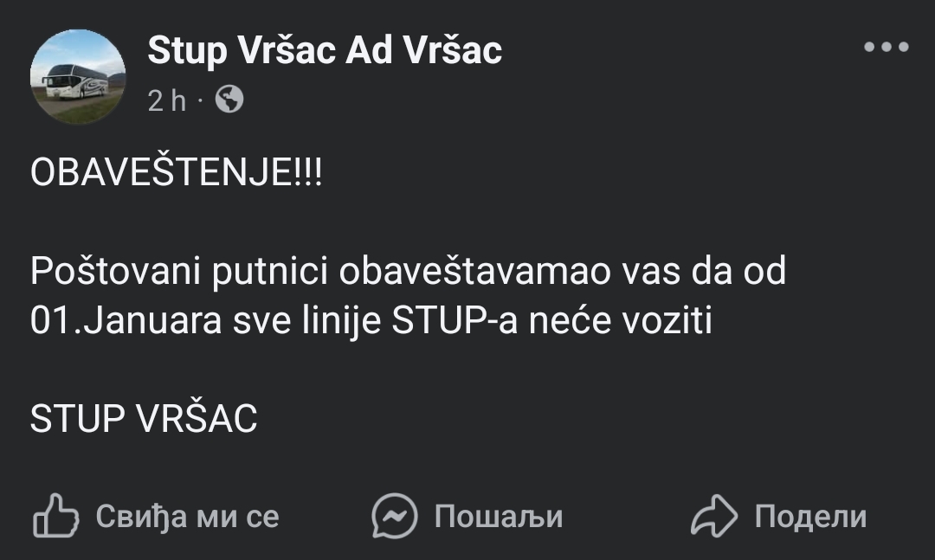The image size is (935, 560).
Task: Tap the share arrow icon
Action: 713,517
